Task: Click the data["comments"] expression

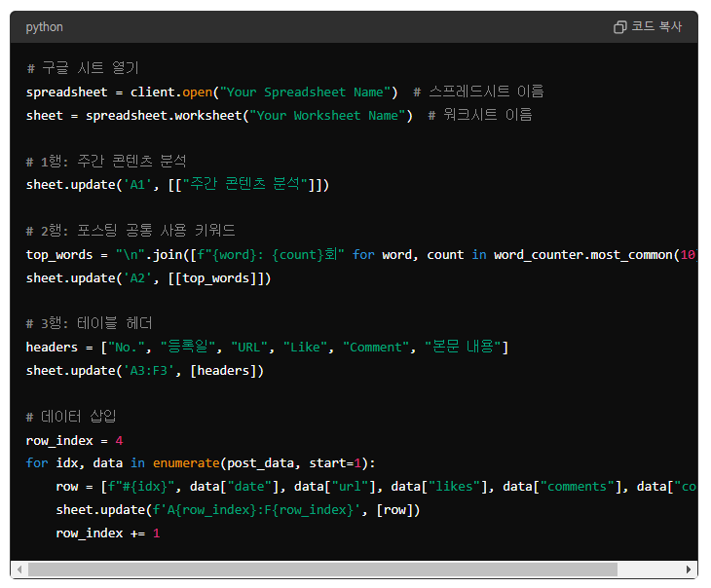Action: click(x=562, y=487)
